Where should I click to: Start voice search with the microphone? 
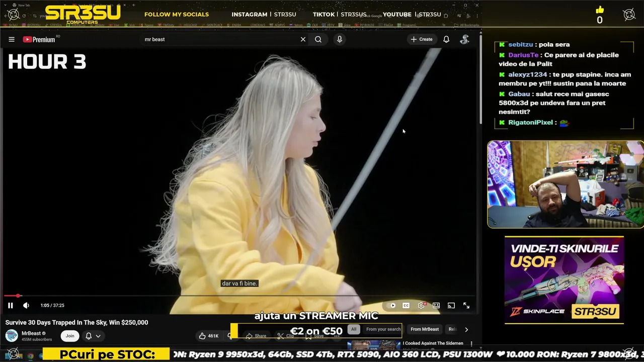point(340,39)
